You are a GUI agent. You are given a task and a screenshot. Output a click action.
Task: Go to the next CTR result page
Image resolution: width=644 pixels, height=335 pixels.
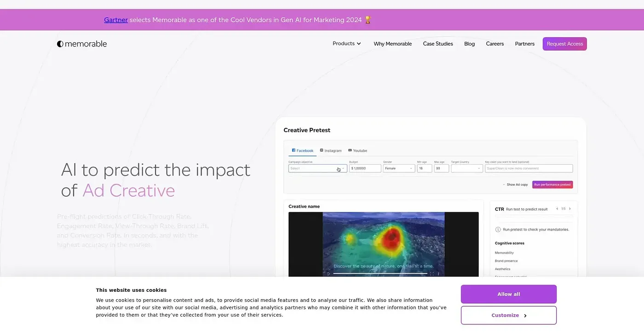pos(569,209)
